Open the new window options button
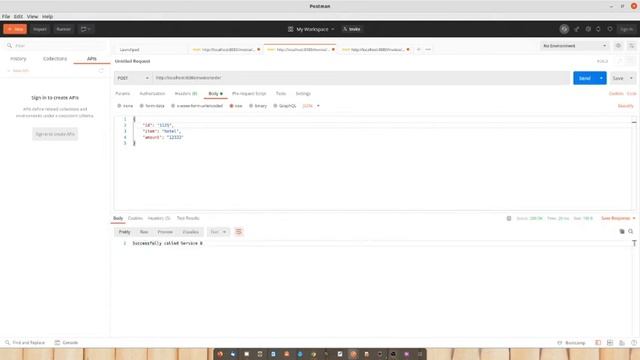Image resolution: width=640 pixels, height=360 pixels. 86,29
